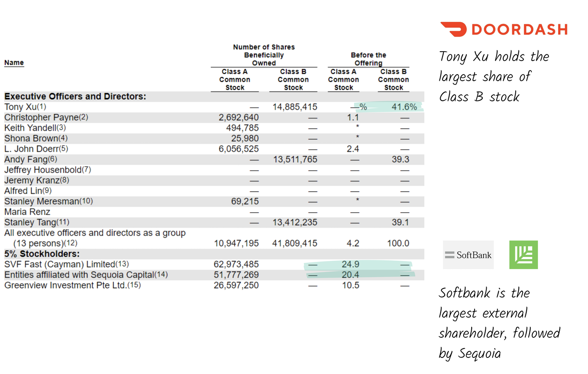Click the 25,980 share count
The image size is (588, 374).
(x=245, y=138)
